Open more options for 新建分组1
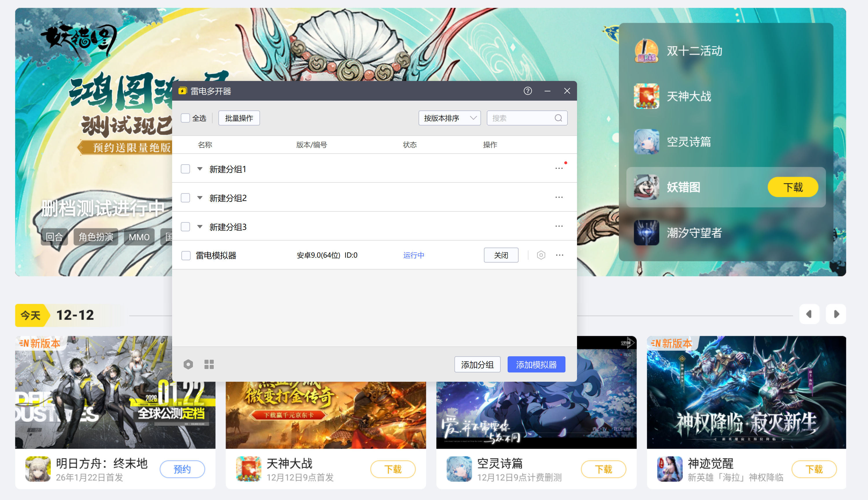This screenshot has height=500, width=868. click(559, 169)
